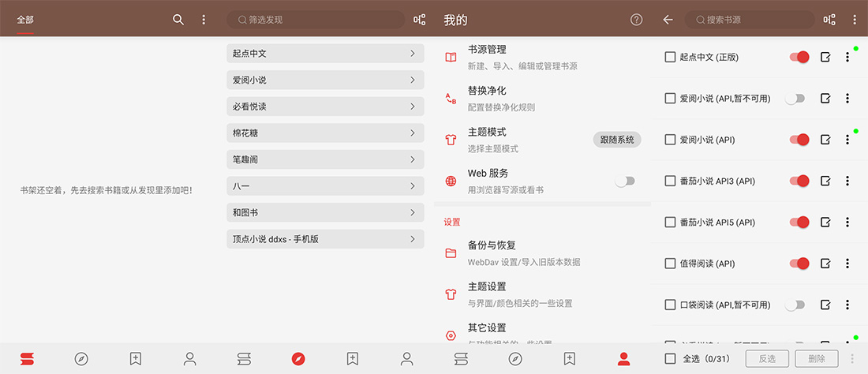Click 书源管理 book icon
The width and height of the screenshot is (868, 374).
(x=451, y=57)
